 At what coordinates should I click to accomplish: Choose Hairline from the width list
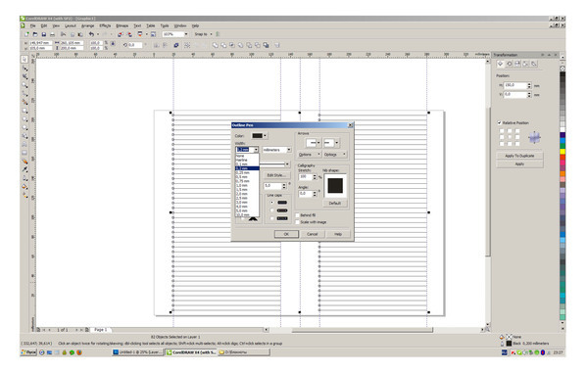(x=247, y=160)
